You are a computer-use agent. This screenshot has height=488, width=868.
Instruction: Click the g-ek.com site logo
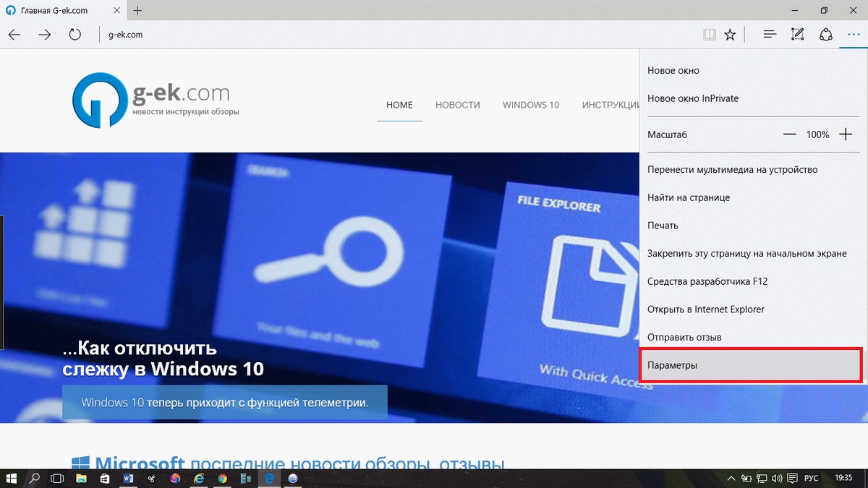(156, 99)
